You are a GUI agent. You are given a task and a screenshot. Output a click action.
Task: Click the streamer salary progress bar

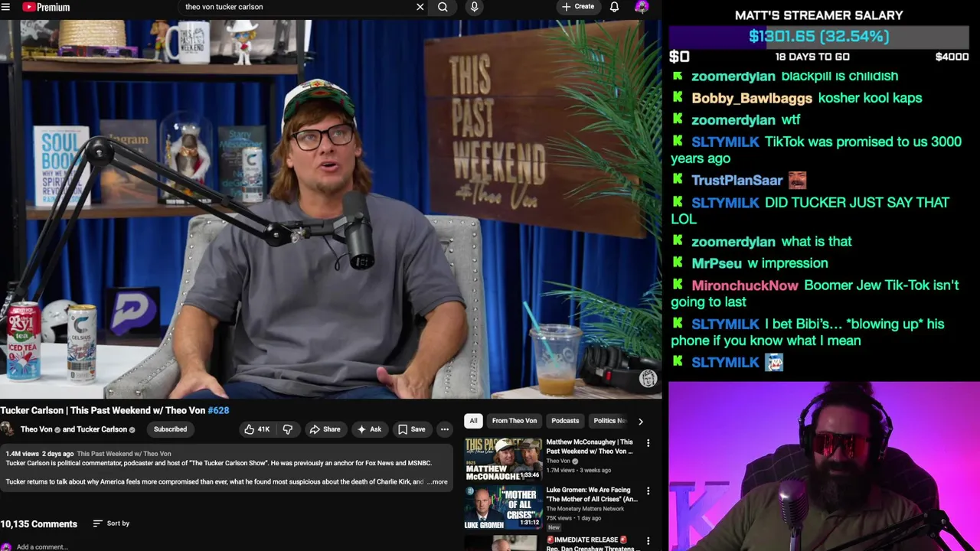tap(818, 37)
